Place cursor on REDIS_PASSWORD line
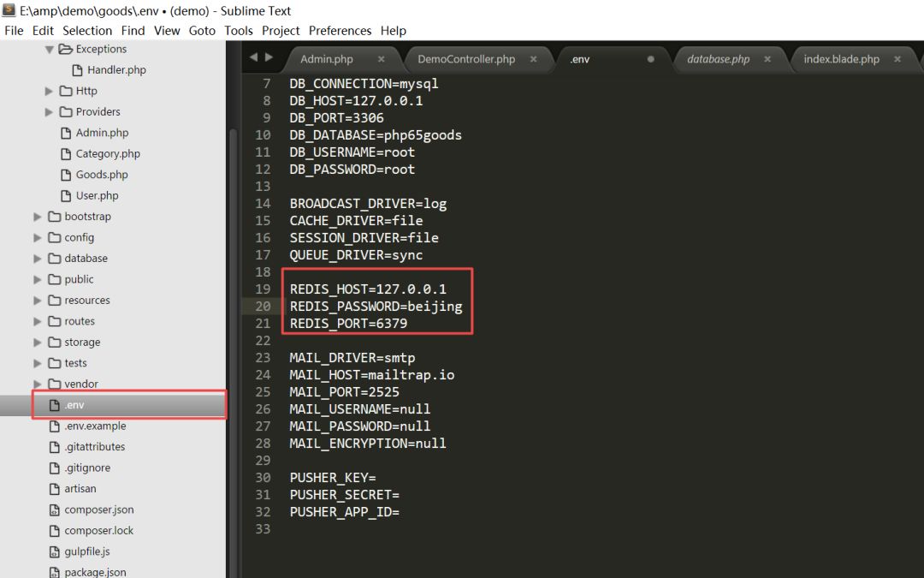The height and width of the screenshot is (578, 924). pyautogui.click(x=376, y=307)
